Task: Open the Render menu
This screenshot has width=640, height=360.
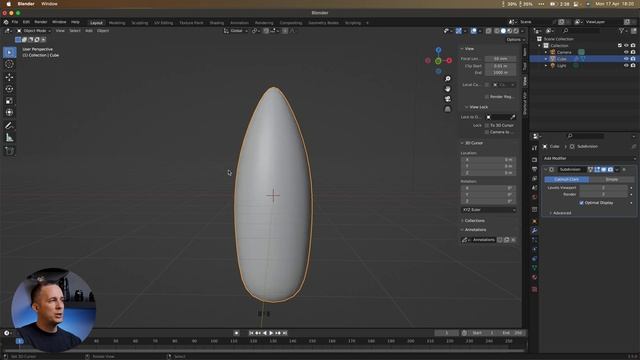Action: coord(41,22)
